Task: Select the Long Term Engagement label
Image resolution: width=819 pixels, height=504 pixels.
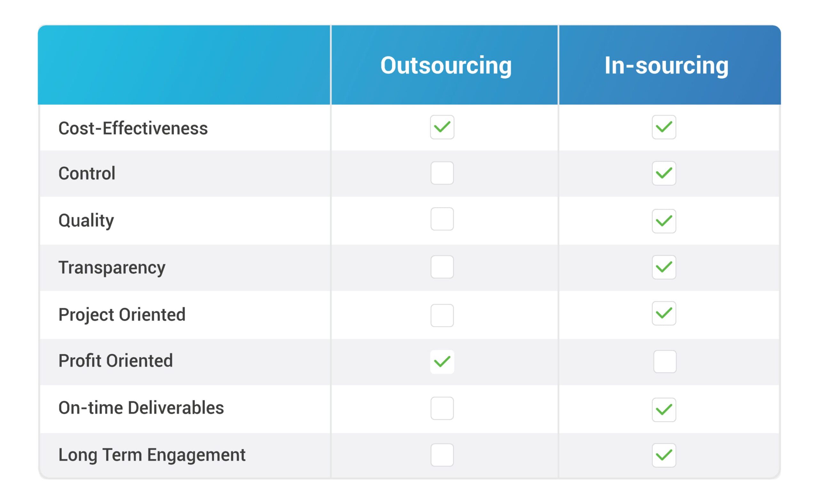Action: coord(152,455)
